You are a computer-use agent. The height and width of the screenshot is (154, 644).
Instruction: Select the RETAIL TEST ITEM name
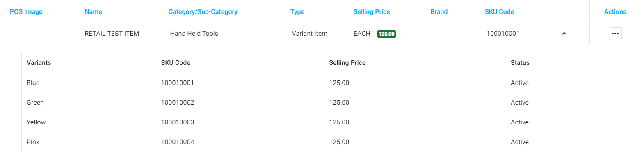coord(112,34)
